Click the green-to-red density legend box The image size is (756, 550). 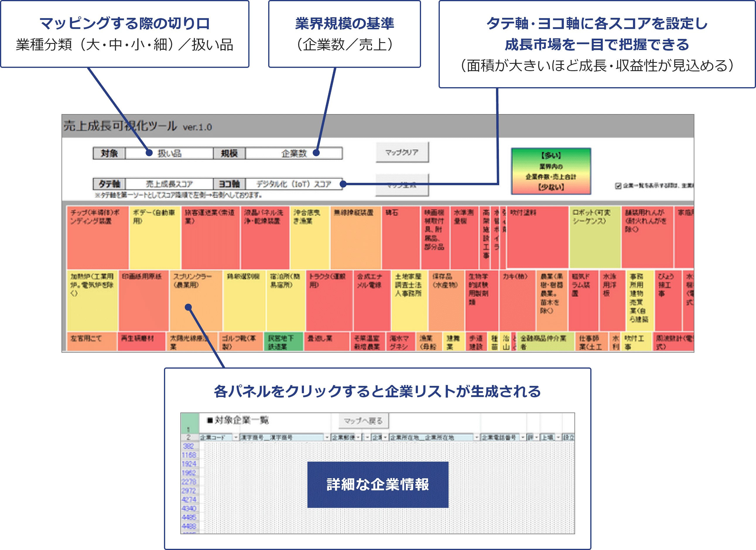[551, 171]
